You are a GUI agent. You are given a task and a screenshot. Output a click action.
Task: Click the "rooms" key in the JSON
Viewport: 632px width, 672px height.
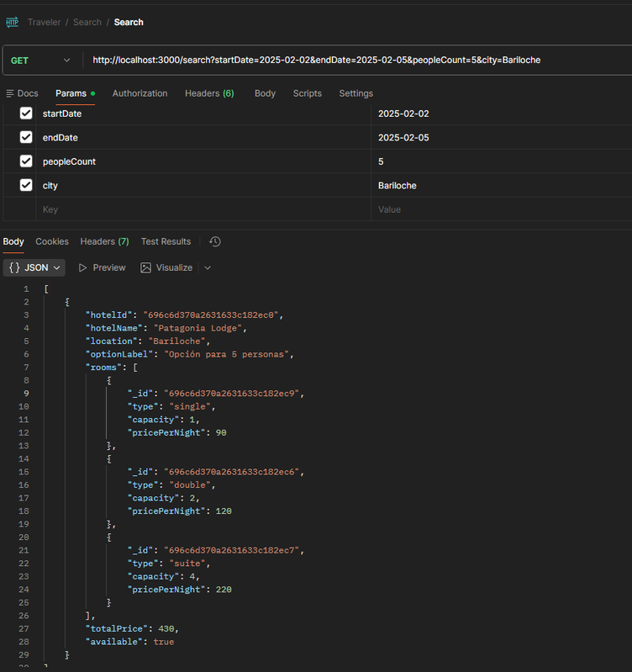click(103, 368)
